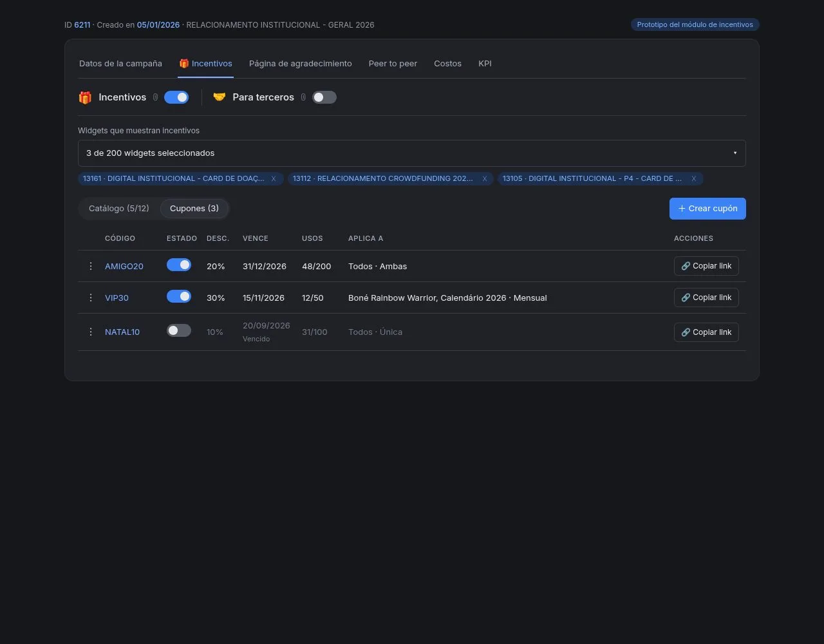This screenshot has height=644, width=824.
Task: Open the AMIGO20 coupon code link
Action: (124, 266)
